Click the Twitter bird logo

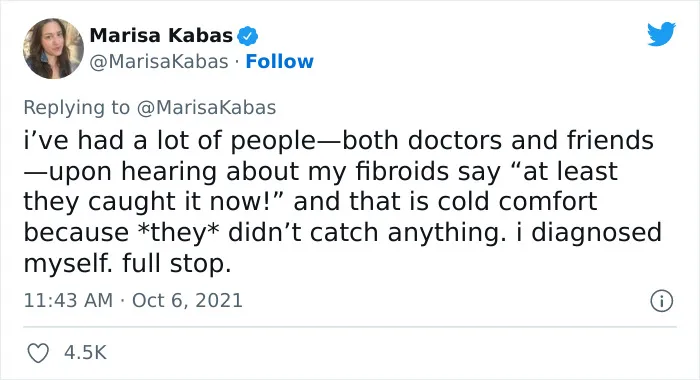661,33
